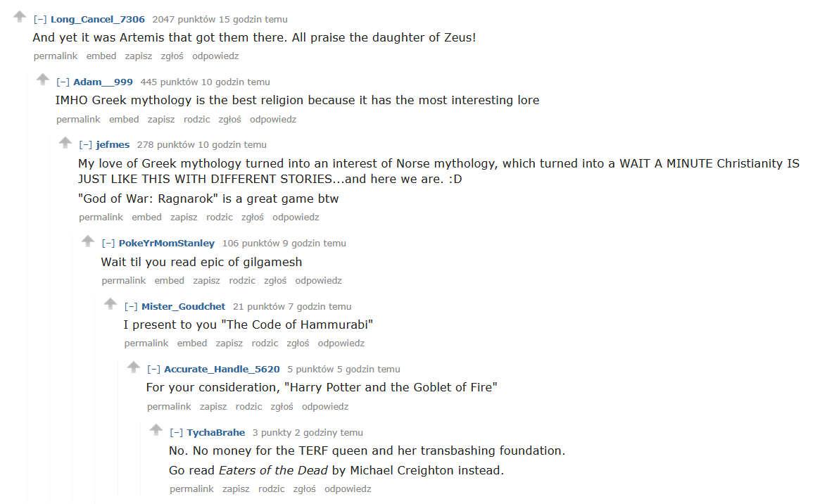The image size is (815, 504).
Task: Upvote PokeYrMomStanley's gilgamesh comment
Action: [88, 241]
